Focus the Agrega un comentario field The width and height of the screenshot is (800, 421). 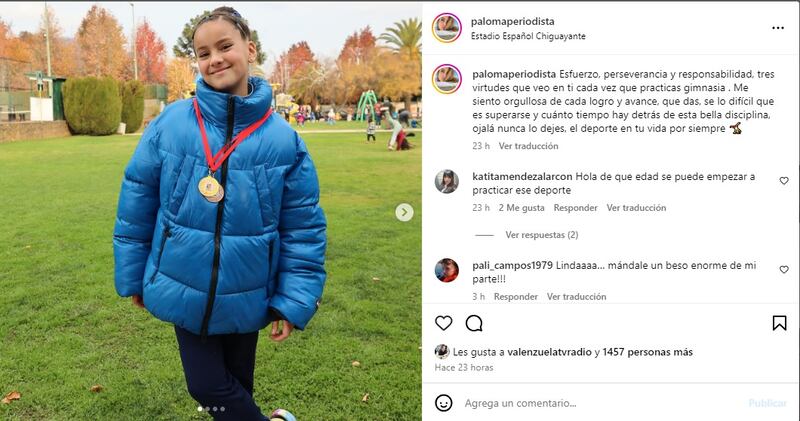click(602, 403)
